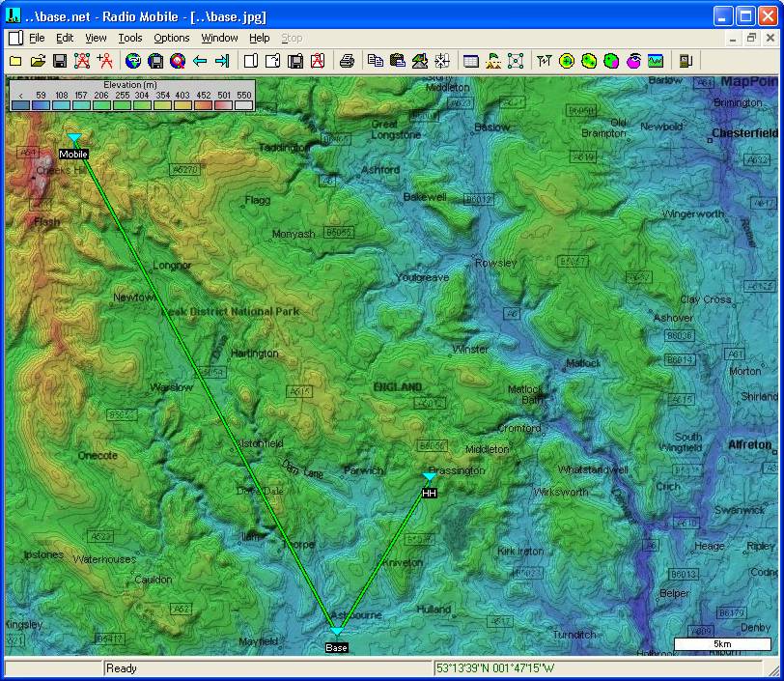The width and height of the screenshot is (784, 681).
Task: Open Map properties globe icon
Action: coord(133,61)
